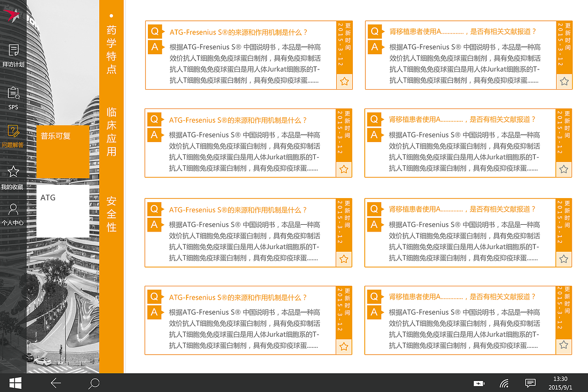The width and height of the screenshot is (588, 392).
Task: Switch to the 临床应用 tab
Action: click(x=111, y=132)
